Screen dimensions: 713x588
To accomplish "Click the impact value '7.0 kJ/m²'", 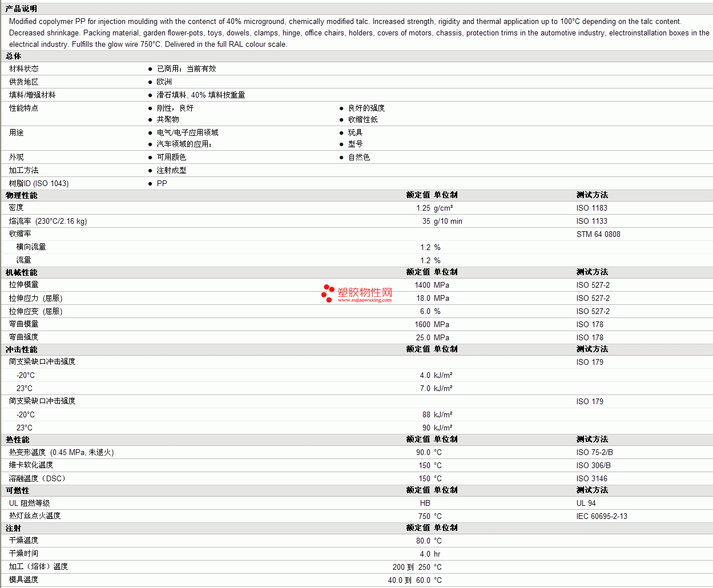I will [x=436, y=389].
